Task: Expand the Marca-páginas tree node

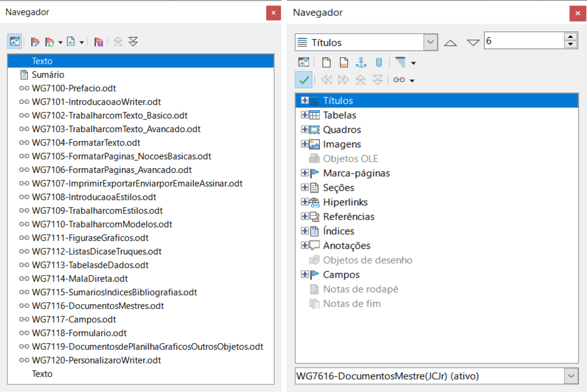Action: click(305, 173)
